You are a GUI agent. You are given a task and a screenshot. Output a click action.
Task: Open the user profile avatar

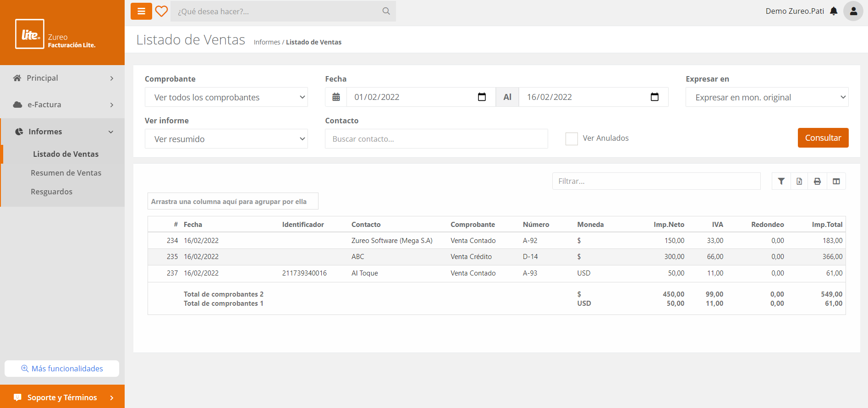(853, 11)
